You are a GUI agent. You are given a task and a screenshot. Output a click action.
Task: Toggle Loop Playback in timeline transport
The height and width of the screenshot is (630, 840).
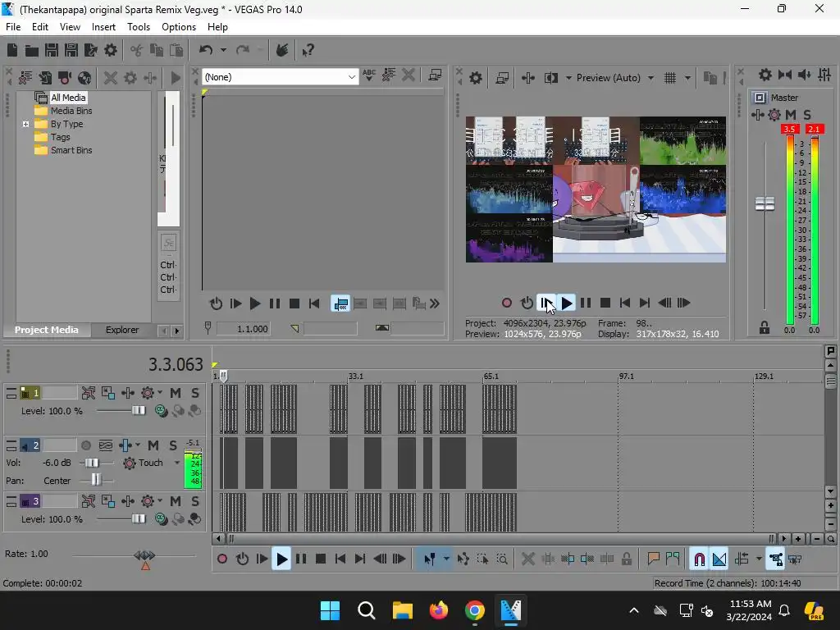tap(242, 559)
